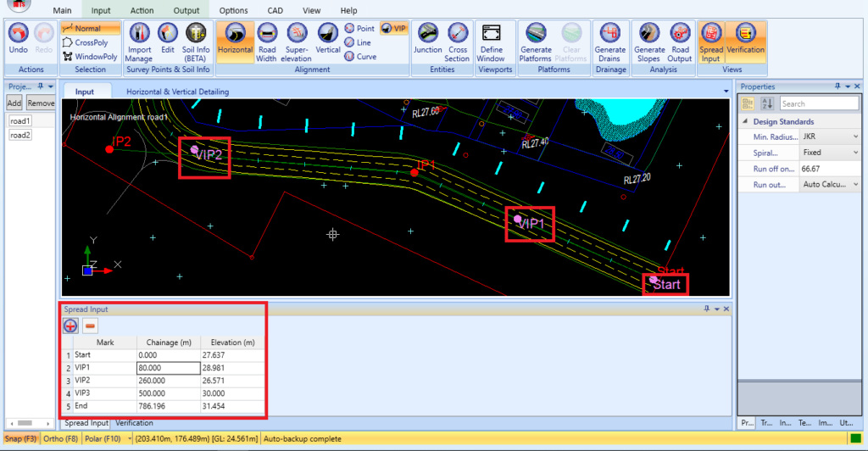The image size is (868, 451).
Task: Choose the Line alignment option
Action: (359, 42)
